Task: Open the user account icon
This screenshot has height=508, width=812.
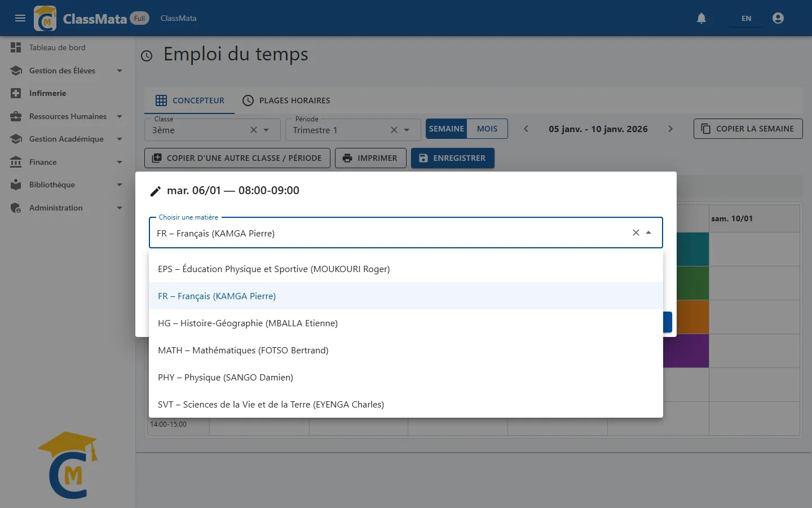Action: pos(778,18)
